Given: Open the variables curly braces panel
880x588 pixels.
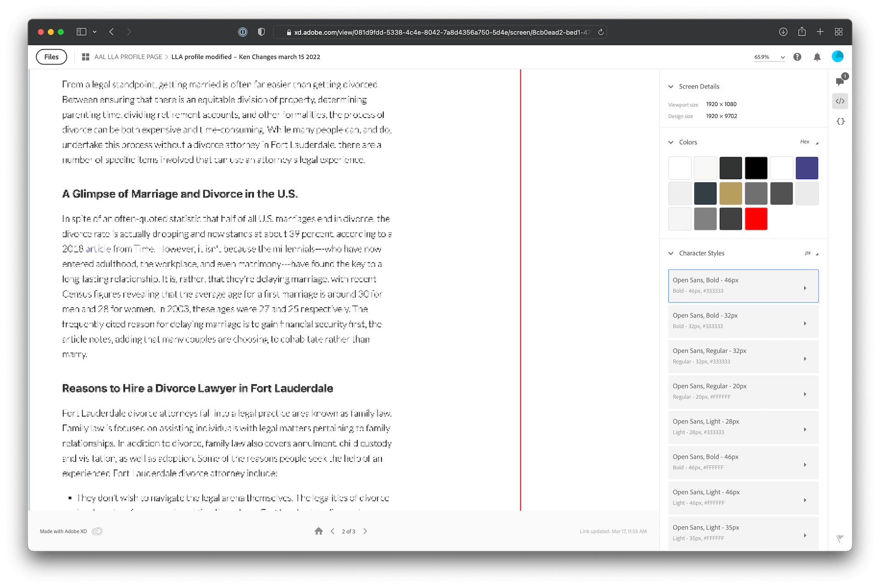Looking at the screenshot, I should coord(840,121).
